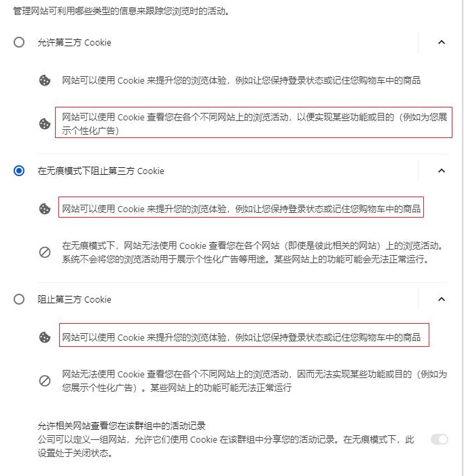Collapse the 阻止第三方 Cookie section chevron

[x=442, y=299]
